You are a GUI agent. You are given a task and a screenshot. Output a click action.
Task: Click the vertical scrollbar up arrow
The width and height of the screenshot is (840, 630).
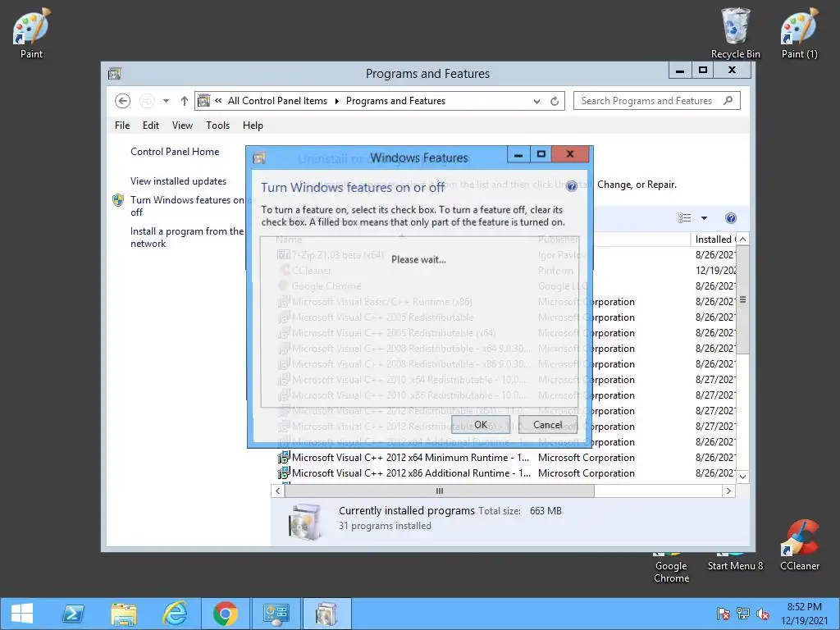pyautogui.click(x=742, y=240)
